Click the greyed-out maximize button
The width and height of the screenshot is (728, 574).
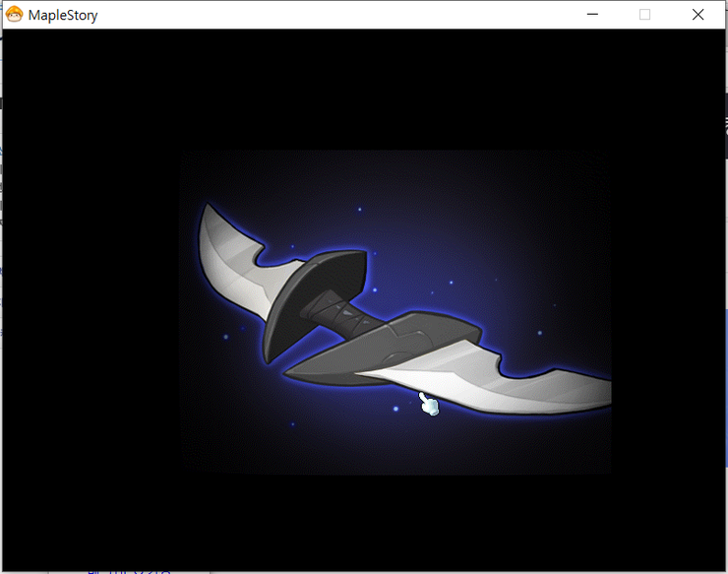point(645,15)
